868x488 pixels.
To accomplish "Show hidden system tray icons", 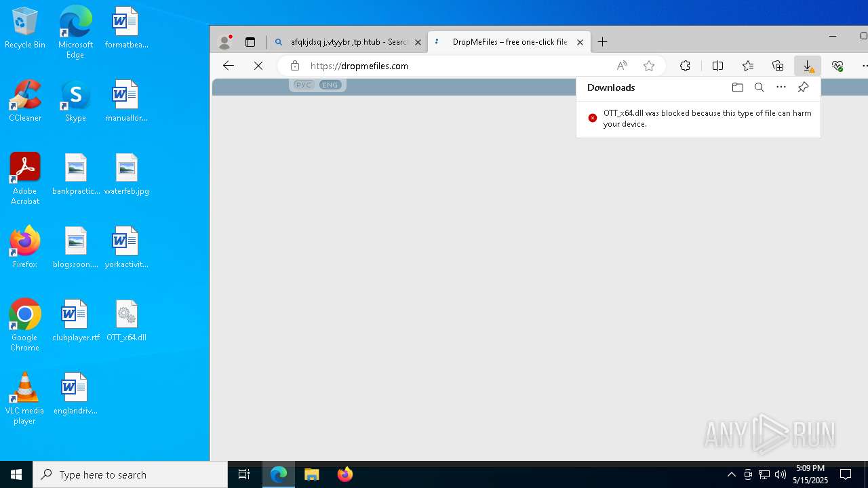I will (x=732, y=474).
